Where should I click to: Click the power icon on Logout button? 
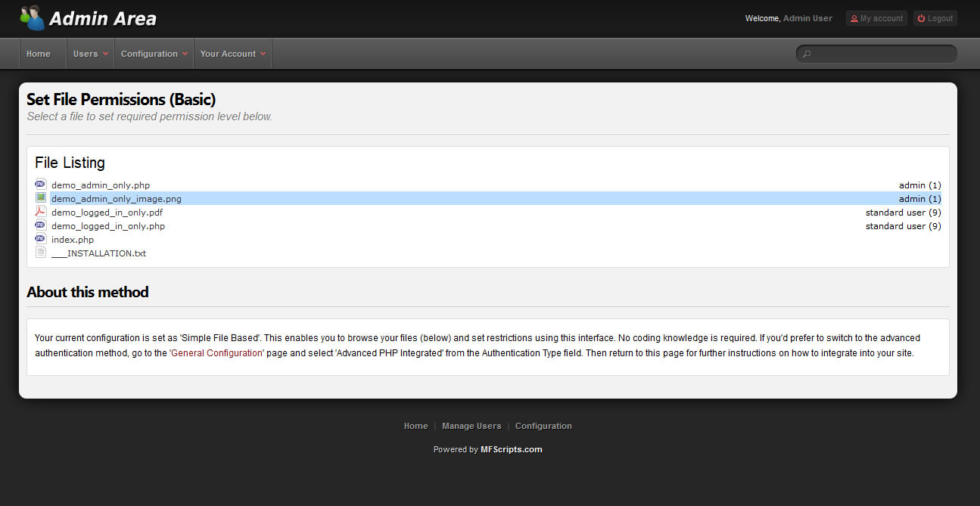[921, 18]
